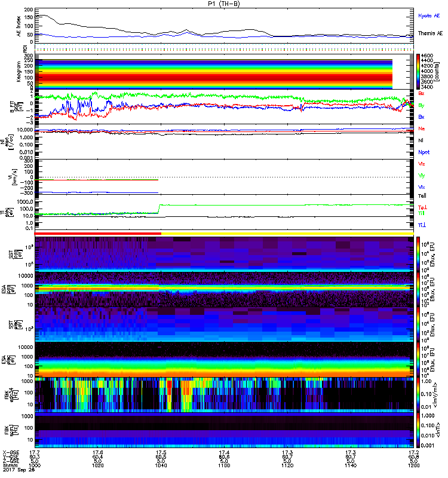Select the Npot legend label
The width and height of the screenshot is (448, 478).
[x=423, y=152]
